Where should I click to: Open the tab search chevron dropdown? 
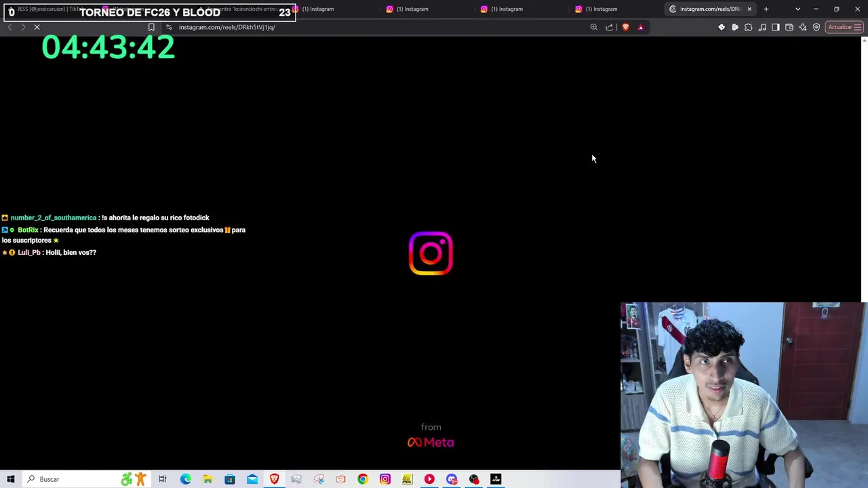click(x=797, y=9)
